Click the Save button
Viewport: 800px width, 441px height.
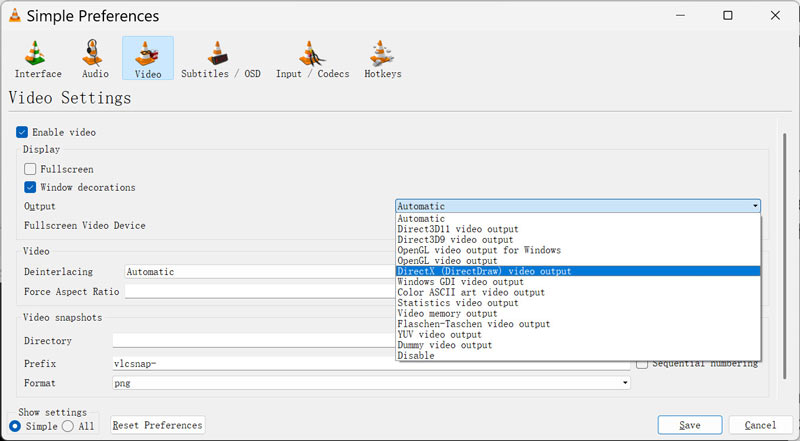(690, 425)
